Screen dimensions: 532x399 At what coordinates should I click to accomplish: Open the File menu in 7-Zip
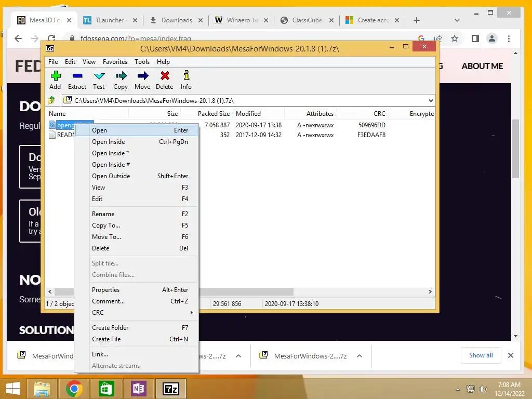[53, 62]
